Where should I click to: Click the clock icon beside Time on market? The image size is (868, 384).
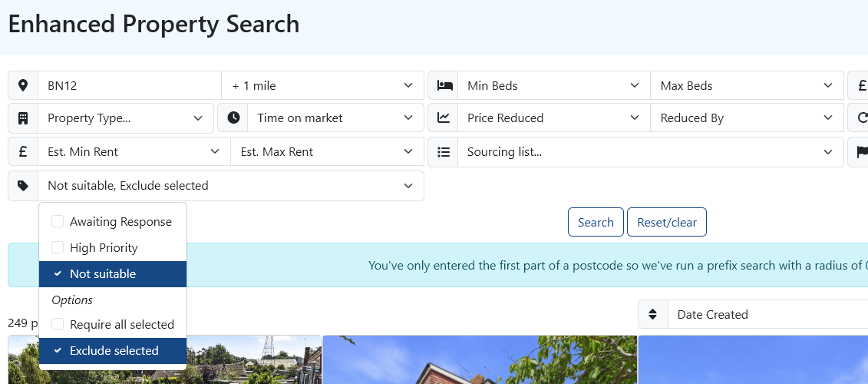click(x=233, y=118)
